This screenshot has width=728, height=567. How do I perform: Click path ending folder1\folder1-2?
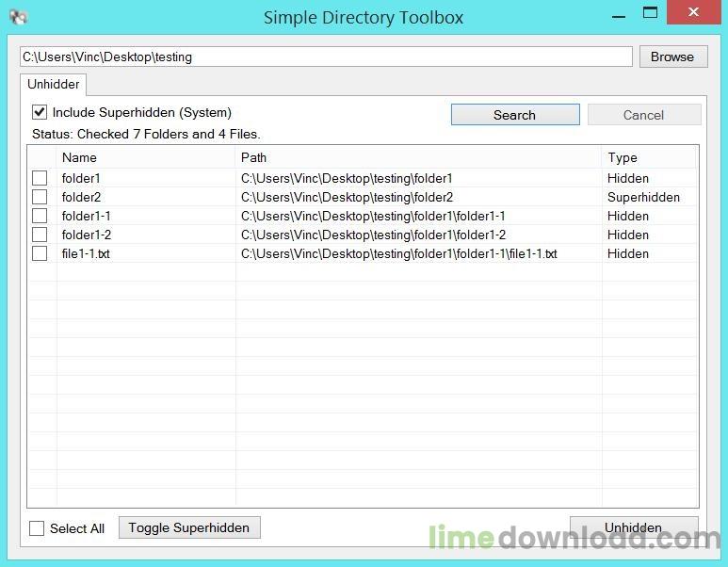373,235
